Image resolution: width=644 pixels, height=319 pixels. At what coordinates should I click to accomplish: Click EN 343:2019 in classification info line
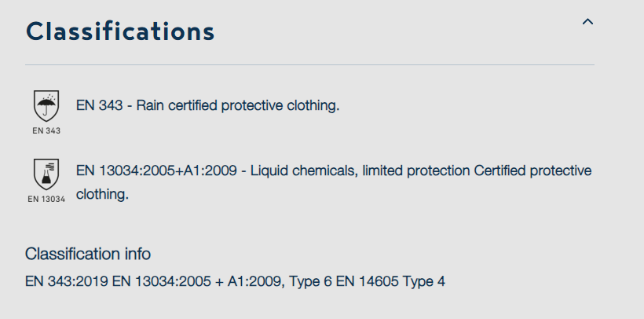(x=67, y=281)
